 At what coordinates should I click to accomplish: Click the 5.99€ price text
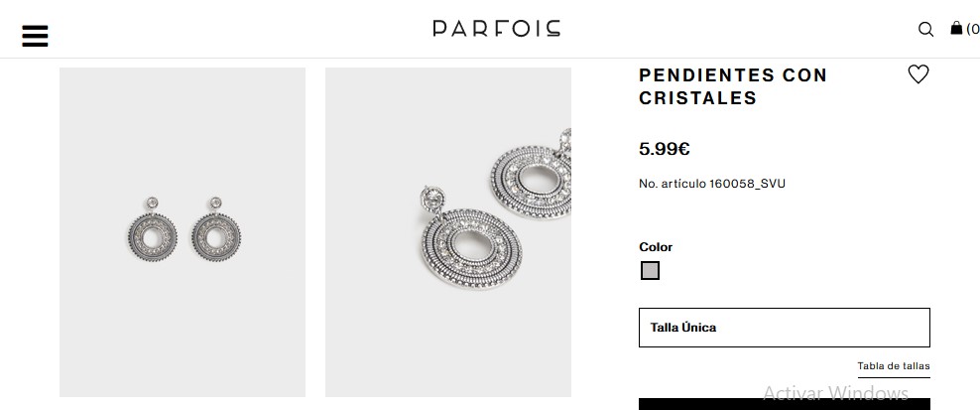(665, 149)
